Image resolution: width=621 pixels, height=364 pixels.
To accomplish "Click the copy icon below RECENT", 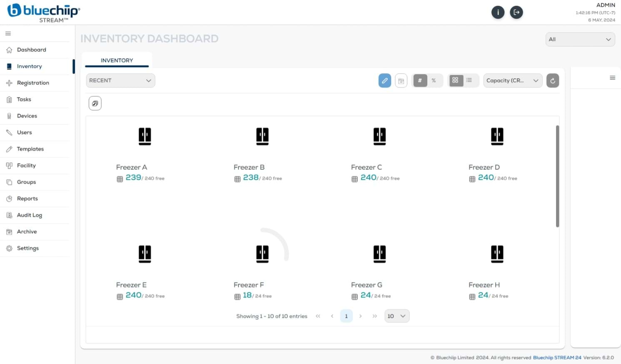I will tap(95, 103).
